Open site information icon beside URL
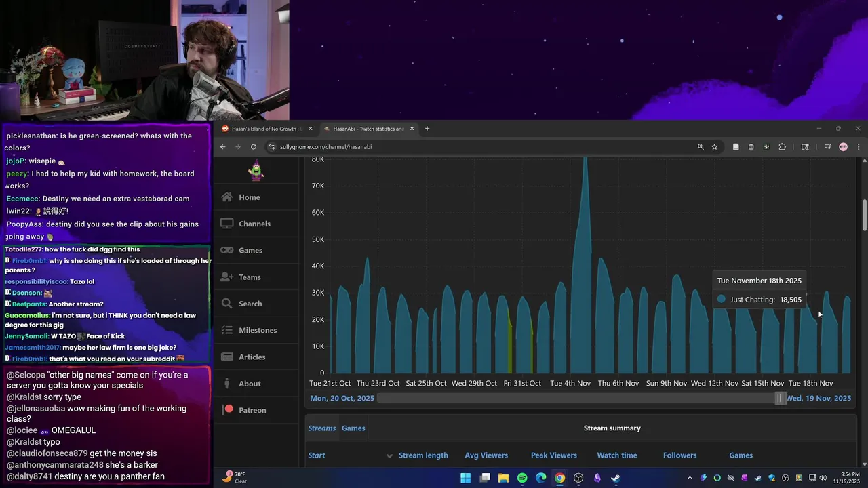Screen dimensions: 868x488 pyautogui.click(x=271, y=146)
